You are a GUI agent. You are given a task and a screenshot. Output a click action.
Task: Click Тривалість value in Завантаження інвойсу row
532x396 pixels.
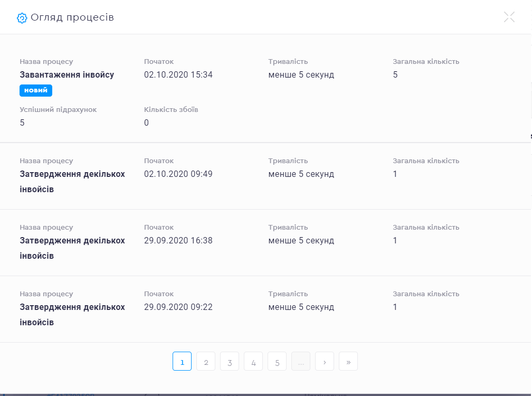[301, 75]
